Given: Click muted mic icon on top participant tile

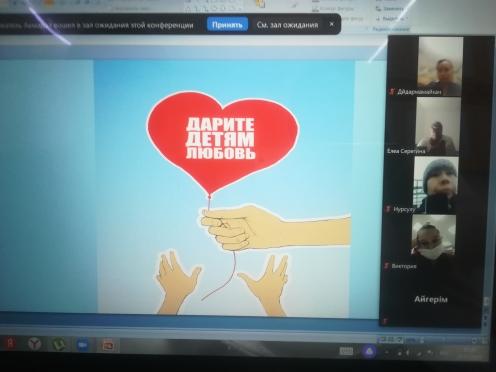Looking at the screenshot, I should [x=392, y=91].
